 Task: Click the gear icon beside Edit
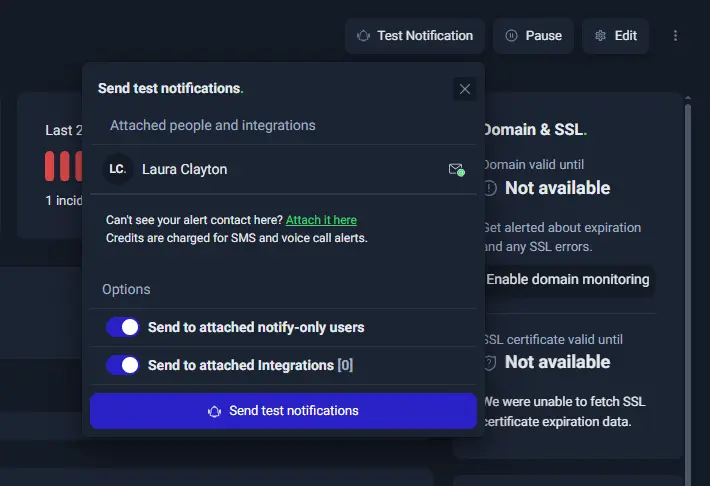[600, 36]
